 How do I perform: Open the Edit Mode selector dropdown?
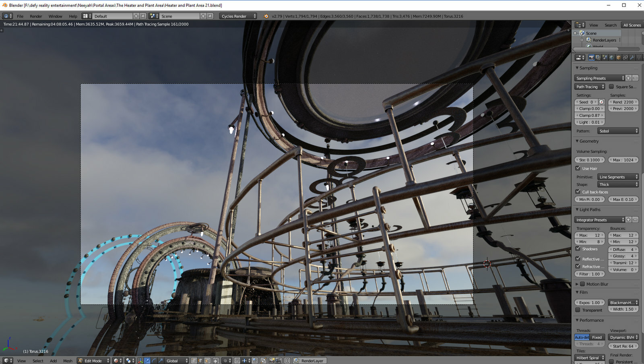point(93,361)
